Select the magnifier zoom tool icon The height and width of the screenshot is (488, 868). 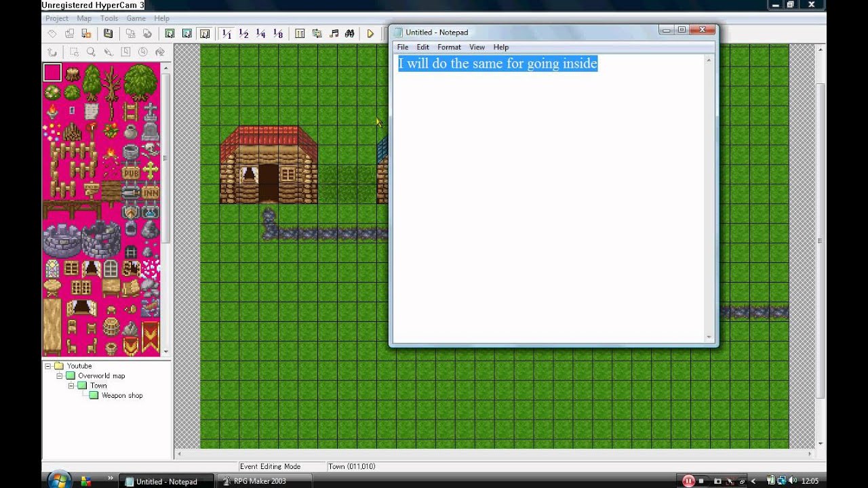coord(91,52)
